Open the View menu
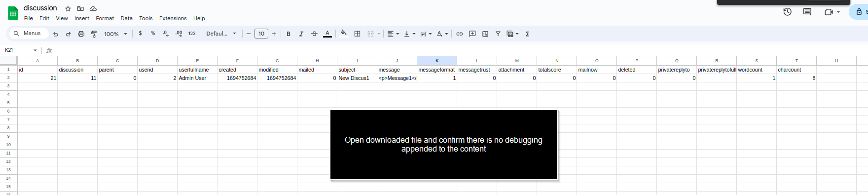The height and width of the screenshot is (195, 868). 62,18
